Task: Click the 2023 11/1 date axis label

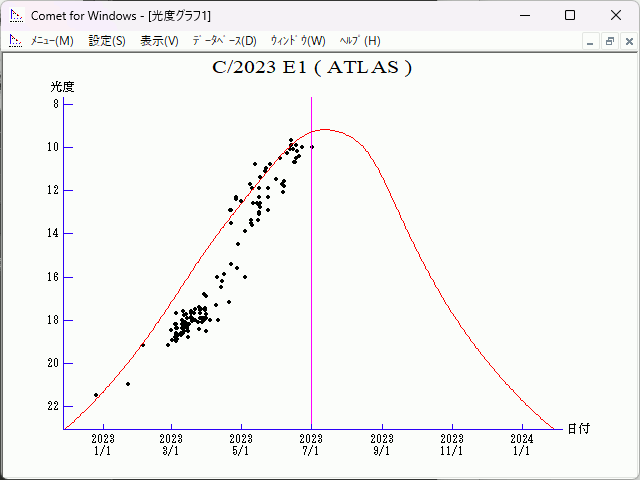Action: pos(452,444)
